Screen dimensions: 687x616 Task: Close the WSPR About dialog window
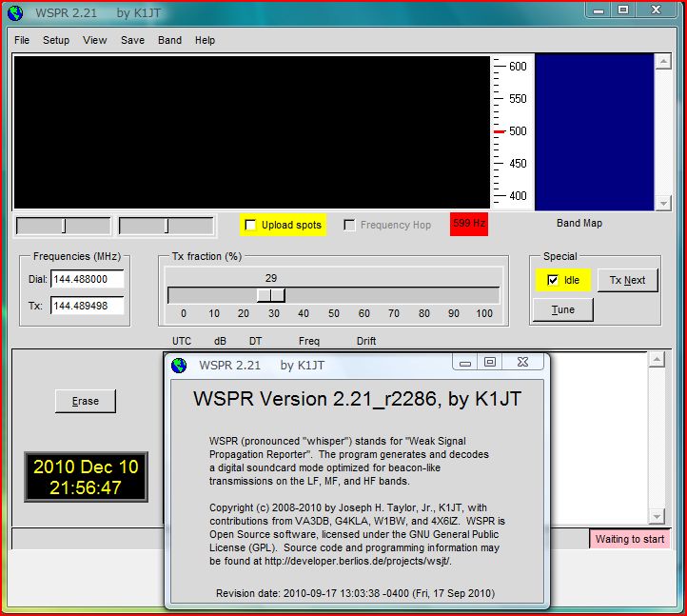tap(521, 363)
